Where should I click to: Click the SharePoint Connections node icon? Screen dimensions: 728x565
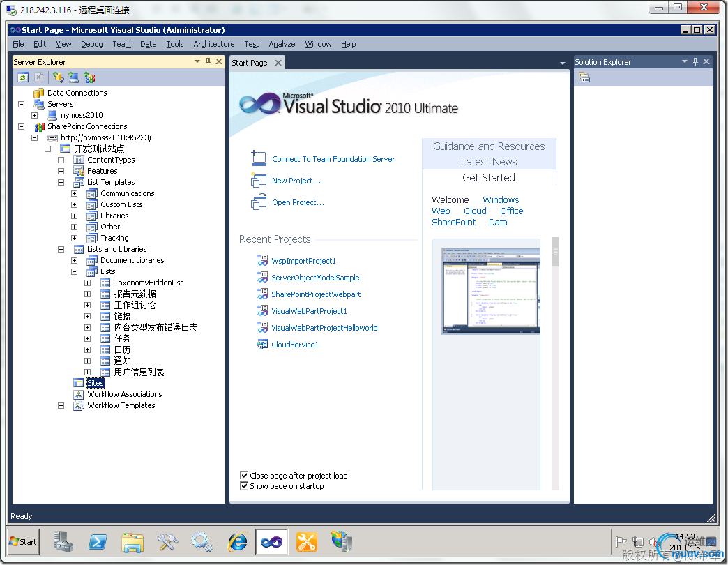[x=39, y=126]
